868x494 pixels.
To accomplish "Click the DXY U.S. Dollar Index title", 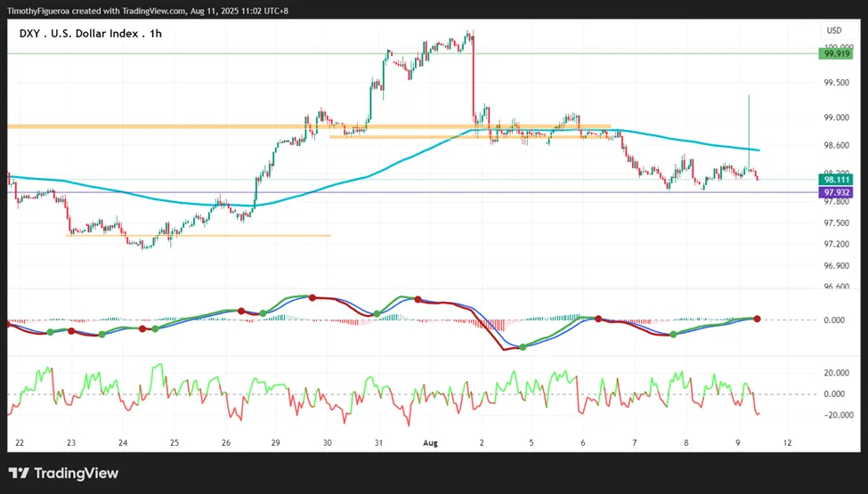I will coord(91,34).
